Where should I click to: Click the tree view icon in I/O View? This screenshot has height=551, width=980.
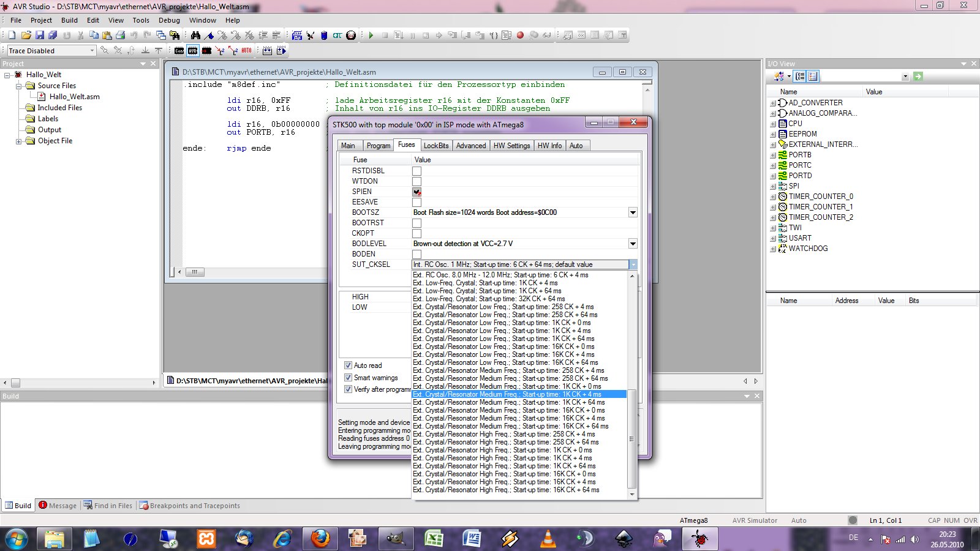800,77
